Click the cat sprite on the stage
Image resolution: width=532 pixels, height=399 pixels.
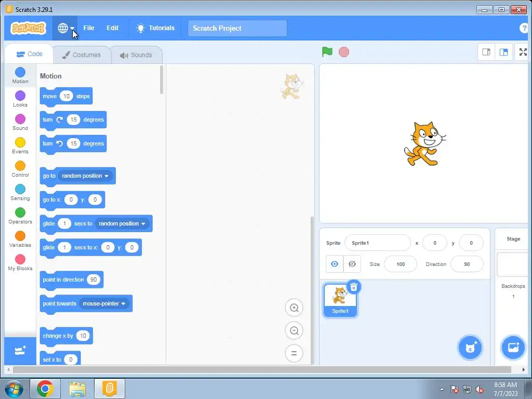click(x=424, y=144)
